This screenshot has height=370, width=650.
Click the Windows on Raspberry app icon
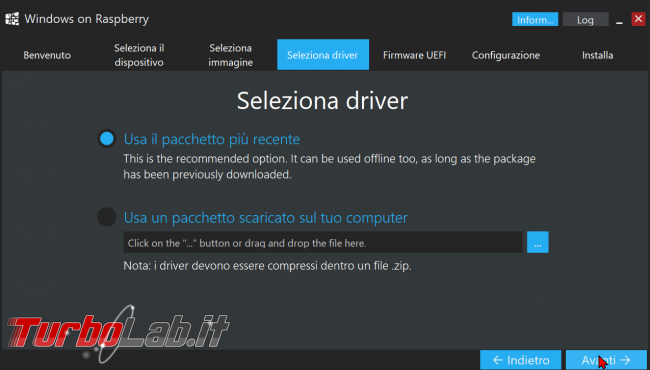(12, 19)
